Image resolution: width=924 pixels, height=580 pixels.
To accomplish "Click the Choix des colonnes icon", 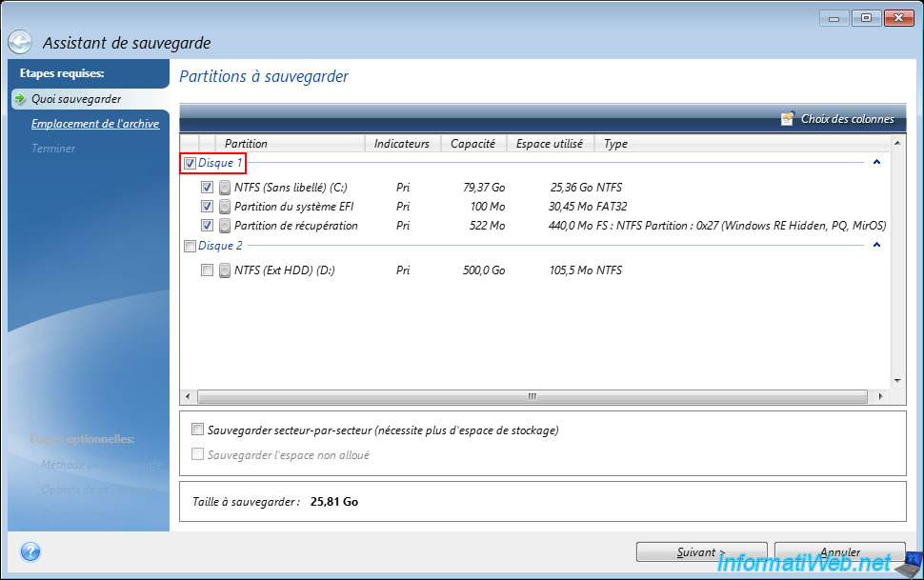I will (787, 119).
